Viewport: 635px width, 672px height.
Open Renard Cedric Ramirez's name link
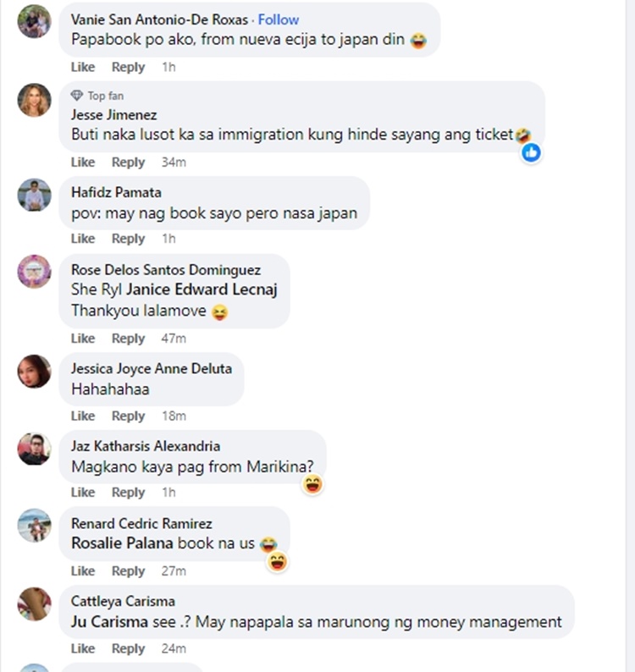click(x=141, y=524)
